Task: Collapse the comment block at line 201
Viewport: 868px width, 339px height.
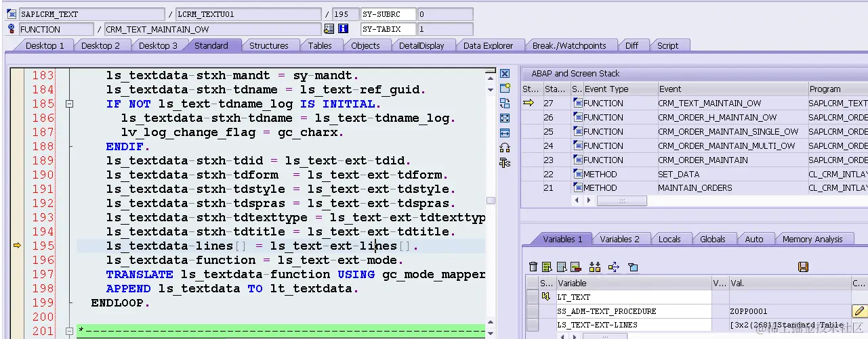Action: click(x=68, y=332)
